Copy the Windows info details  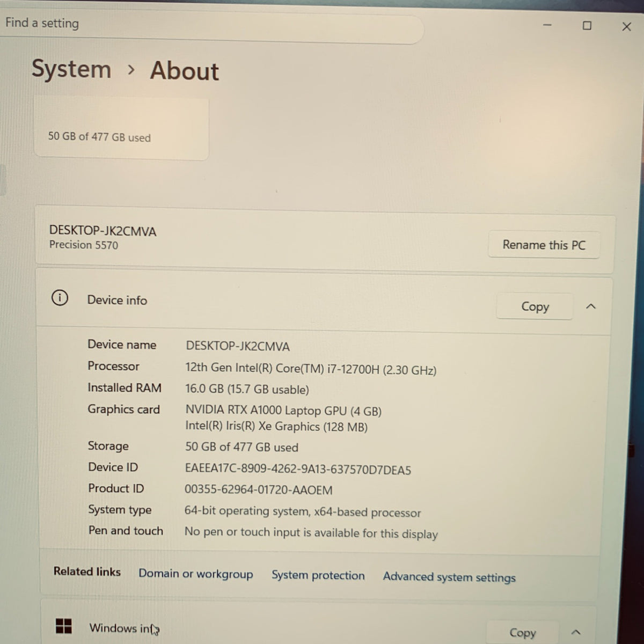522,633
